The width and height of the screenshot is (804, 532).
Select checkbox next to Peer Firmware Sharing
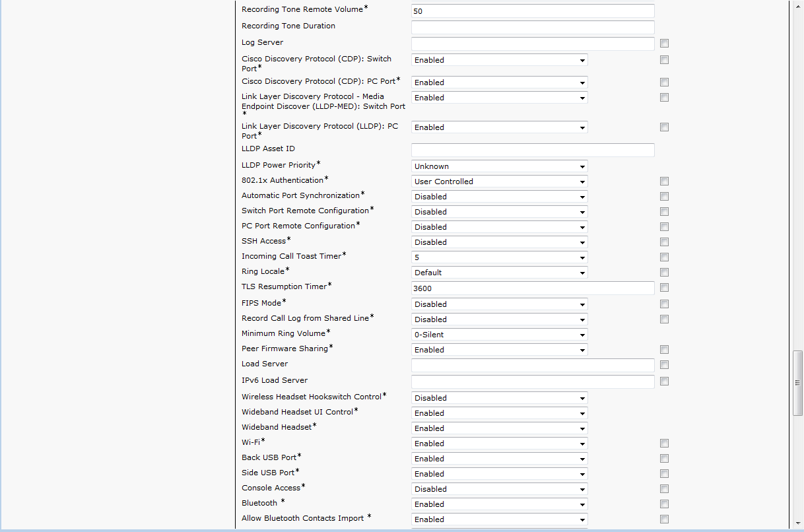[x=664, y=350]
